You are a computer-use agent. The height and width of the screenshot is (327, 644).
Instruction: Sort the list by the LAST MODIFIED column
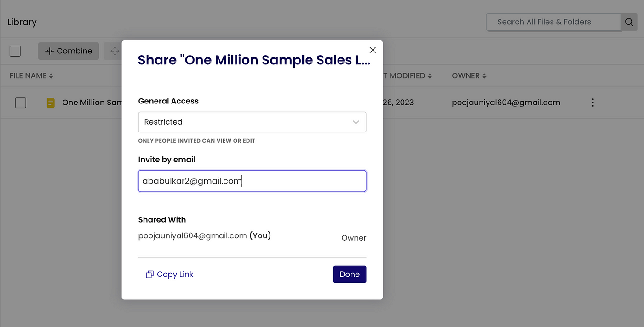[x=407, y=75]
